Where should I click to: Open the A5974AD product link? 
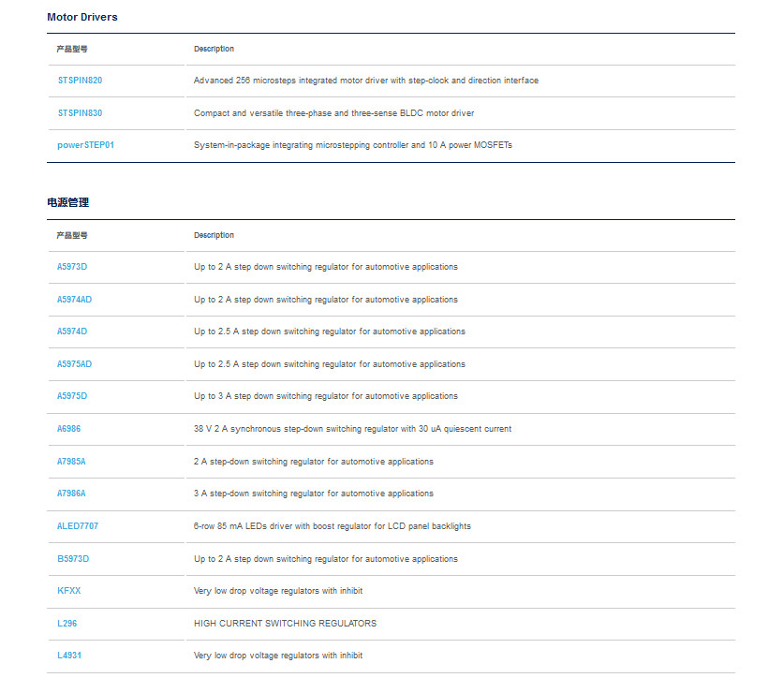click(75, 300)
